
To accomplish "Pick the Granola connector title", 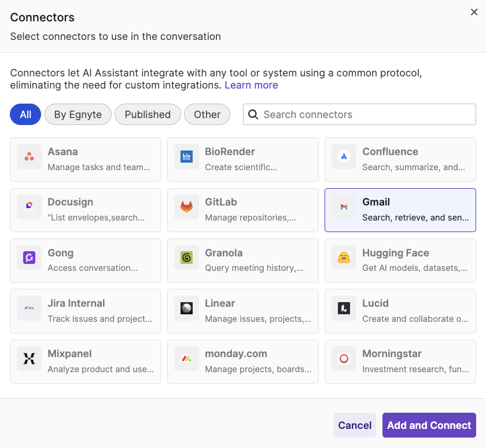I will coord(224,253).
